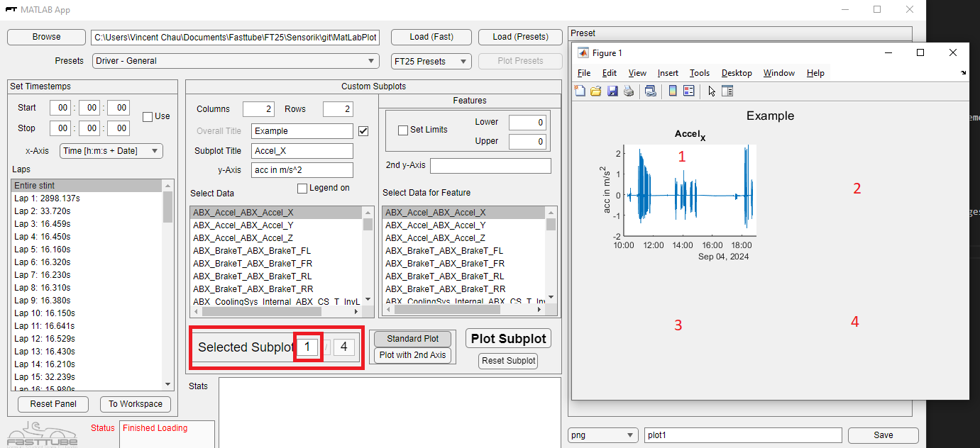Click the New Figure icon in toolbar

580,91
